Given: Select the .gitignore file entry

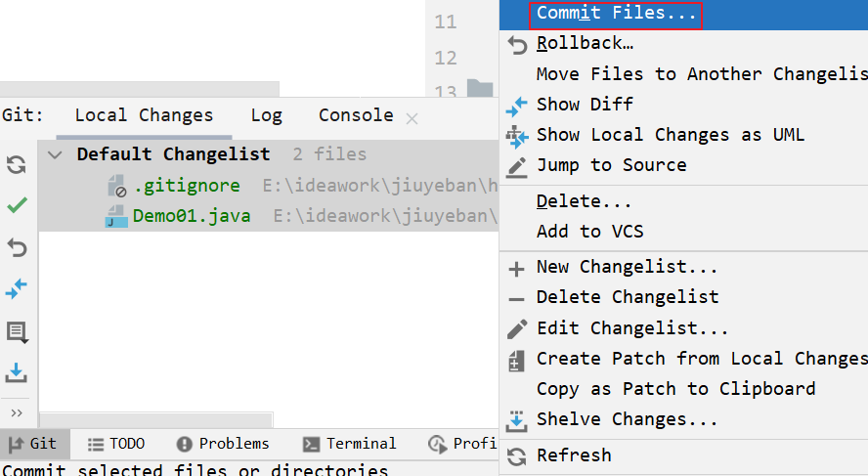Looking at the screenshot, I should tap(186, 186).
